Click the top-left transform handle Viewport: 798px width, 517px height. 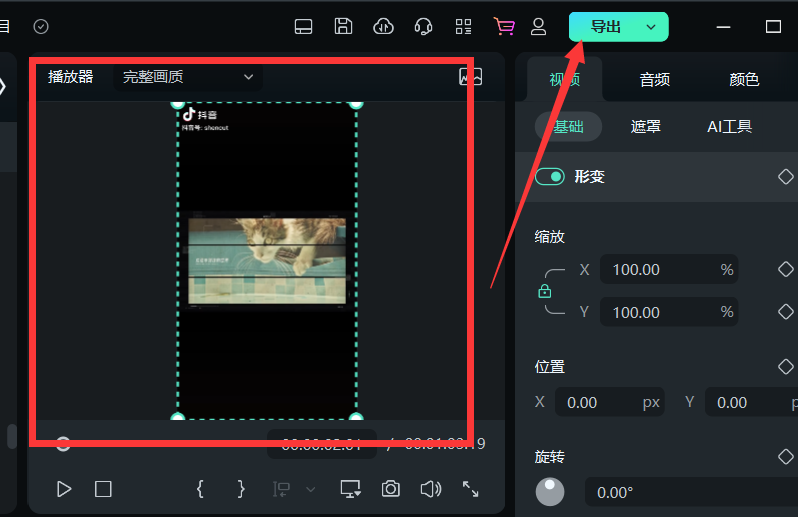(x=178, y=104)
